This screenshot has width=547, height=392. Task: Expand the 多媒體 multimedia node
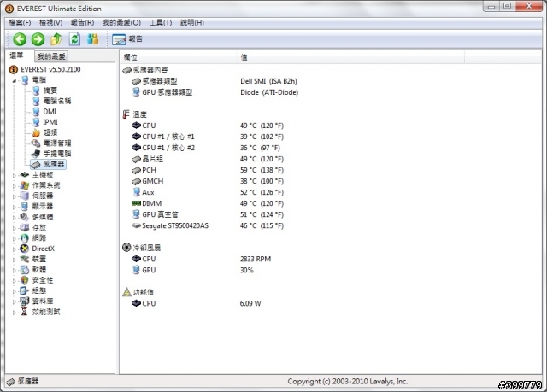pos(14,218)
